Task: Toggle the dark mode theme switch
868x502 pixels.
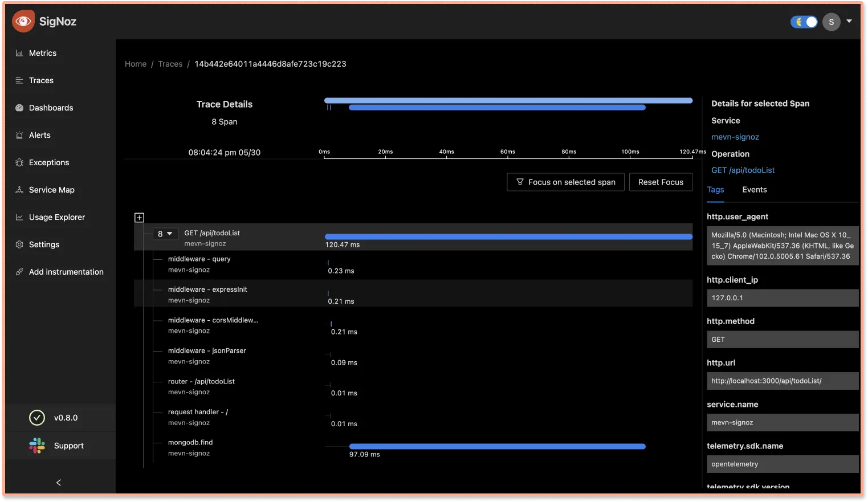Action: pyautogui.click(x=804, y=22)
